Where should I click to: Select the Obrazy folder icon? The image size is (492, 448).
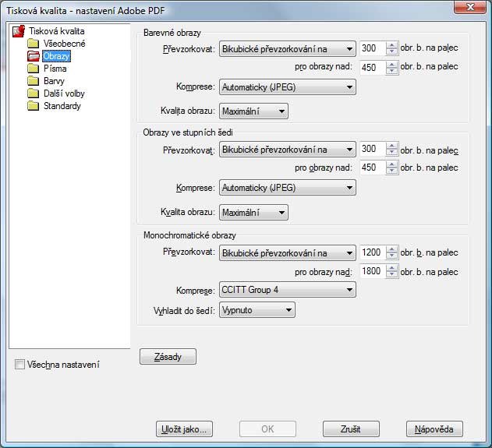click(x=33, y=56)
